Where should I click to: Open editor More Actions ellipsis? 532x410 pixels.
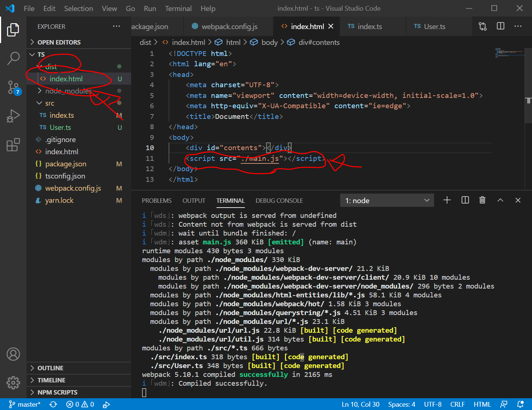[518, 26]
